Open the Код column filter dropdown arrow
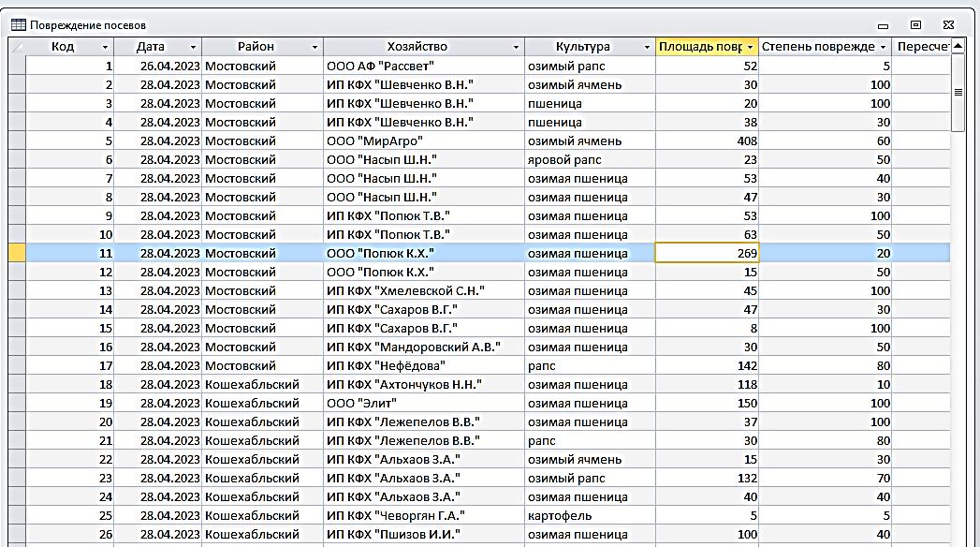 point(105,47)
